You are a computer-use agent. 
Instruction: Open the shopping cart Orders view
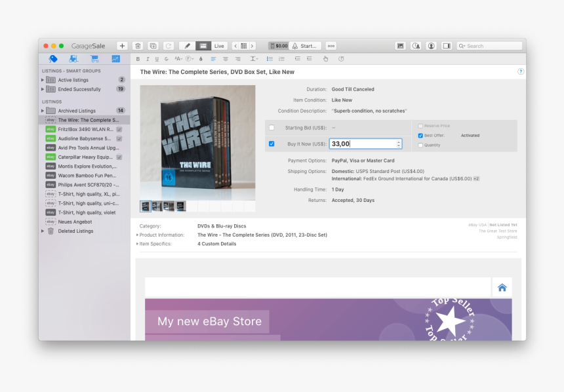94,59
